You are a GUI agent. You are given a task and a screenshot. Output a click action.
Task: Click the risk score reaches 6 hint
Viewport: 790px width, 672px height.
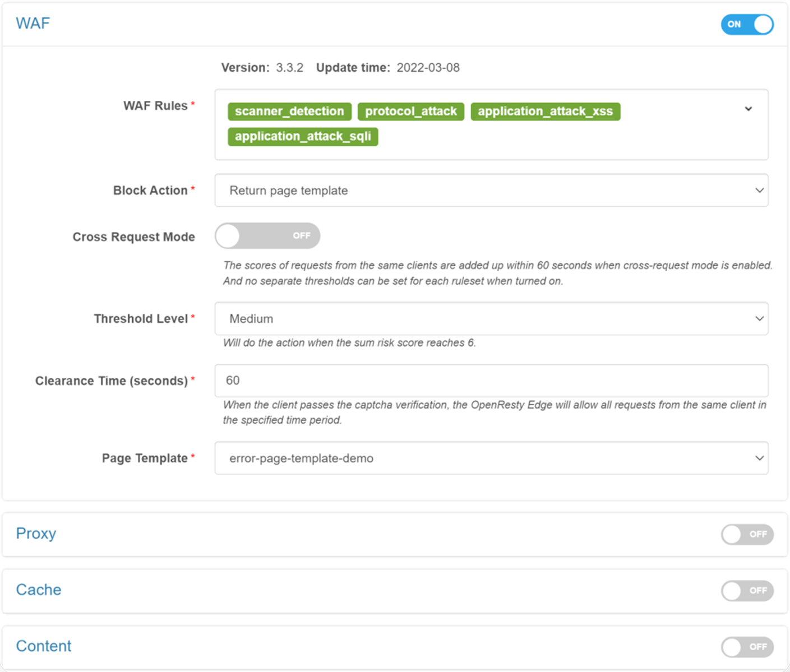pyautogui.click(x=349, y=343)
